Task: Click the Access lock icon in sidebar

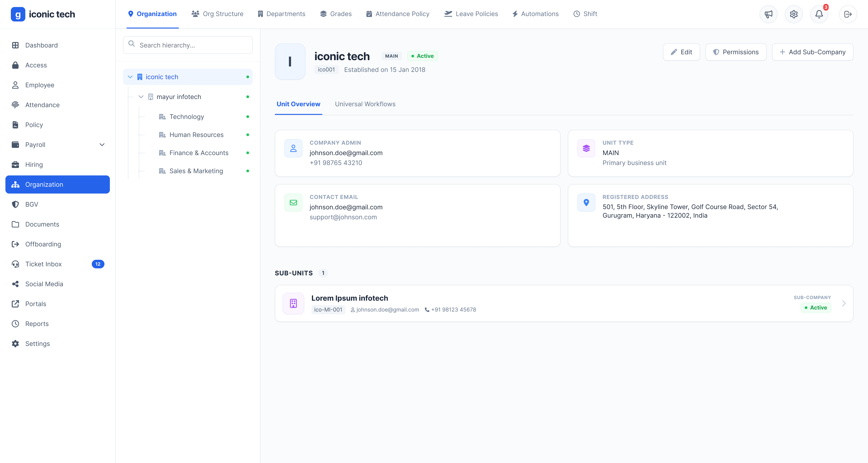Action: point(15,65)
